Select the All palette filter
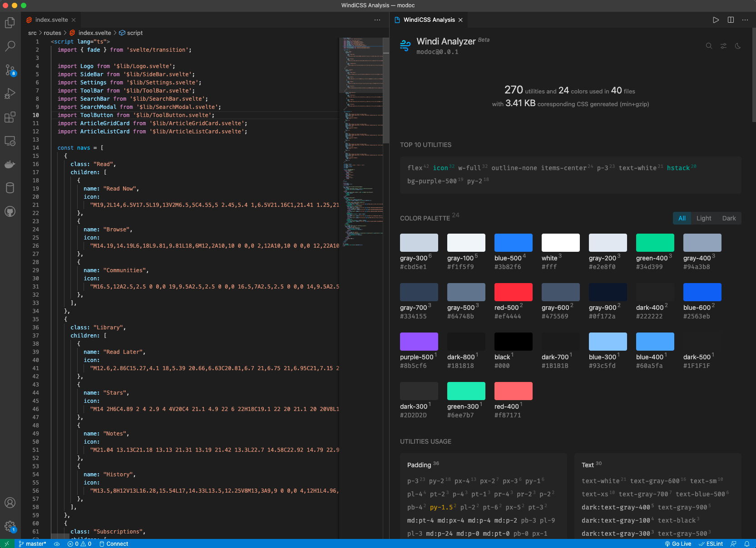This screenshot has height=548, width=756. [x=682, y=218]
